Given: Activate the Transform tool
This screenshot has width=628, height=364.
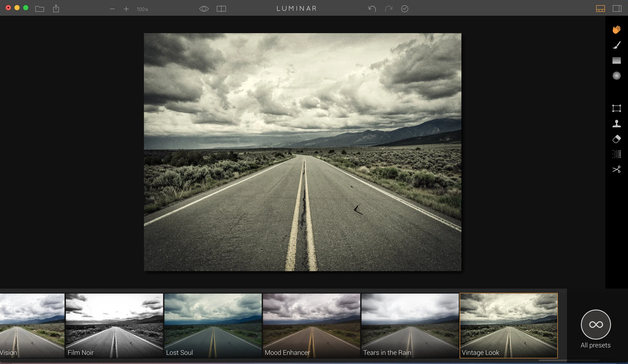Looking at the screenshot, I should (616, 108).
